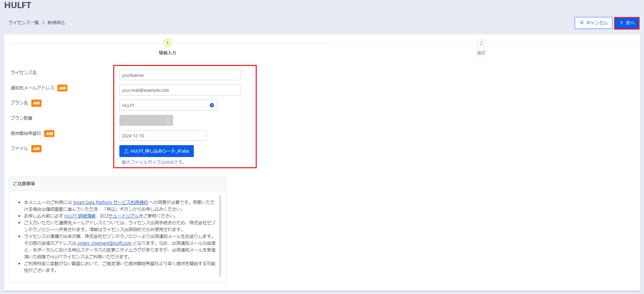Click 必須 badge beside プラン名

point(36,103)
